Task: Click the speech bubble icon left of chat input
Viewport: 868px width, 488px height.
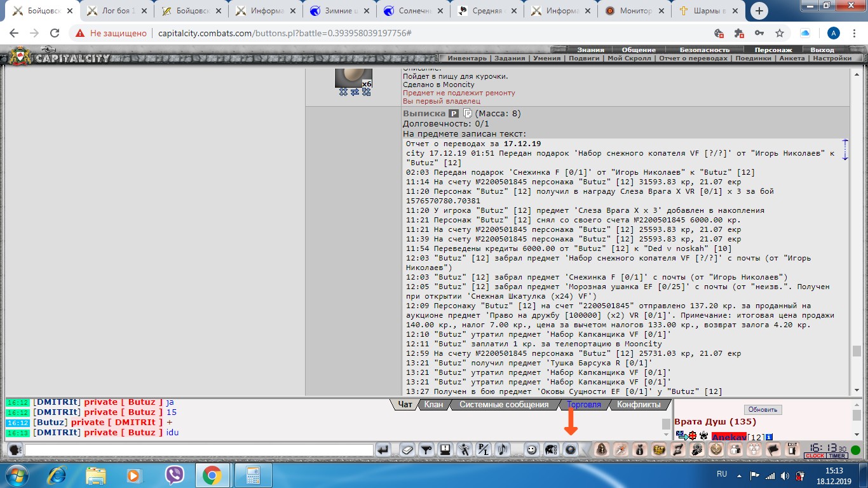Action: tap(15, 450)
